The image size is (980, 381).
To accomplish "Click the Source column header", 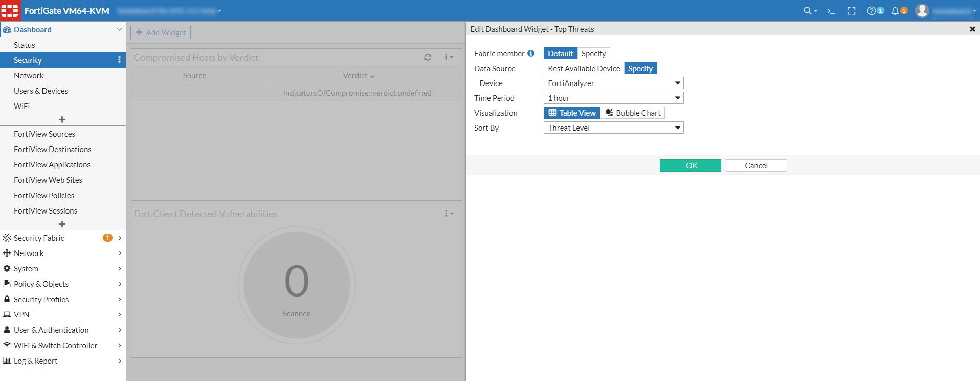I will click(x=199, y=75).
